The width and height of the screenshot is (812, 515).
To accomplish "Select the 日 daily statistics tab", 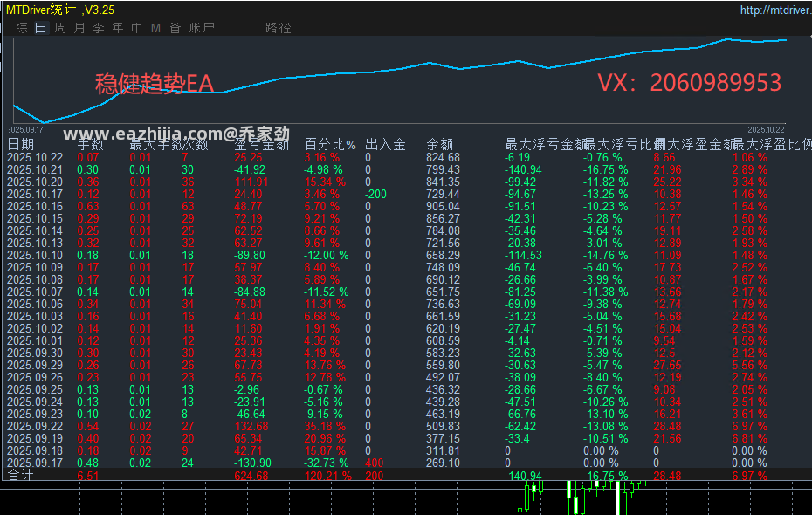I will click(x=41, y=28).
